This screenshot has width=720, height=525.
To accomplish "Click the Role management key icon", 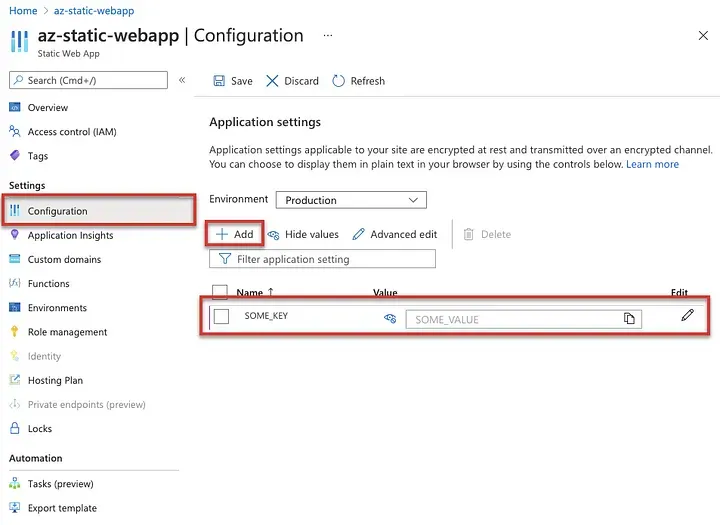I will coord(15,331).
